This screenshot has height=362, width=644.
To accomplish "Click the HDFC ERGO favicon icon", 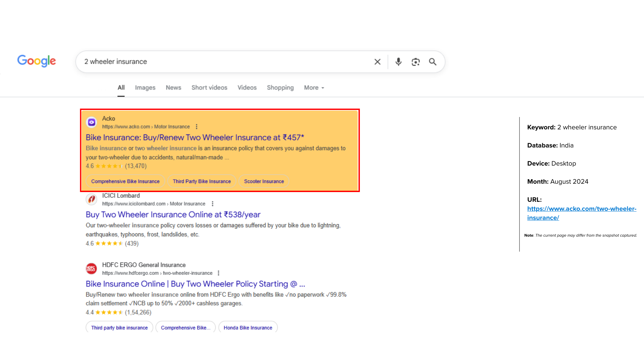I will tap(92, 268).
